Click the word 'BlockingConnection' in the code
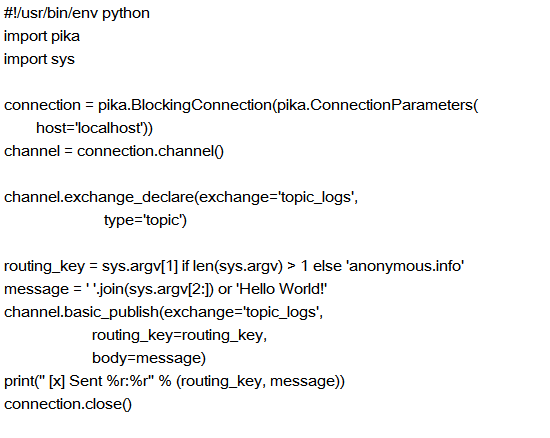550x438 pixels. tap(201, 106)
